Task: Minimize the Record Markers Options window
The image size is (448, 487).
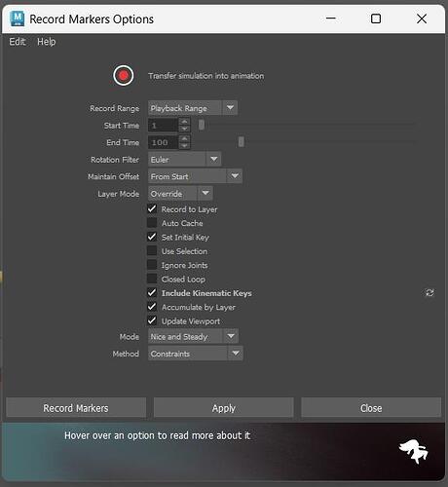Action: click(330, 19)
